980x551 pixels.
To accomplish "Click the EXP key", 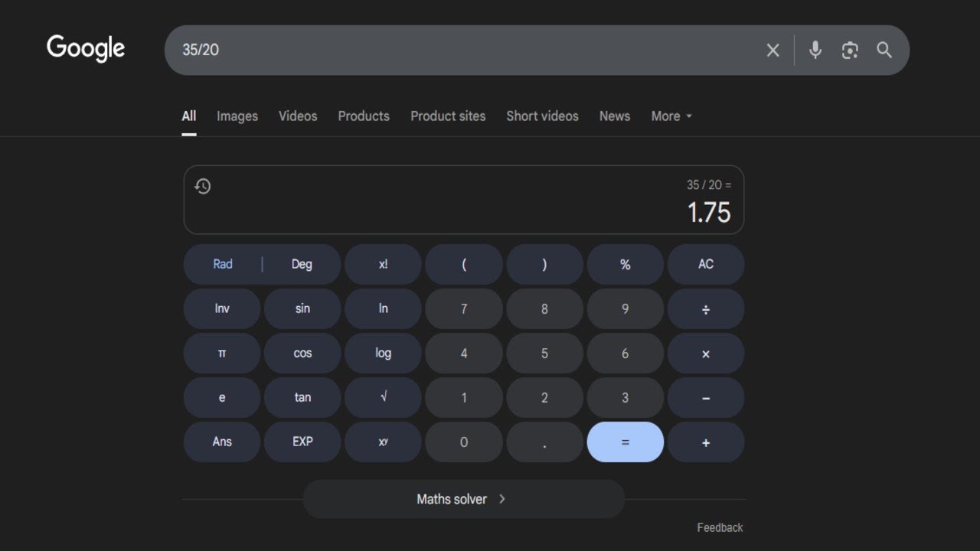I will pyautogui.click(x=302, y=442).
